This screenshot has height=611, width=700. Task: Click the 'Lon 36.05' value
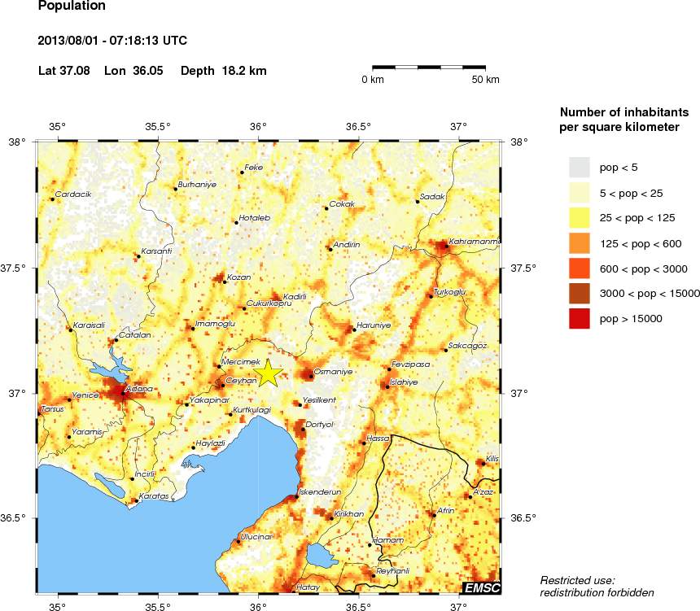pos(133,71)
